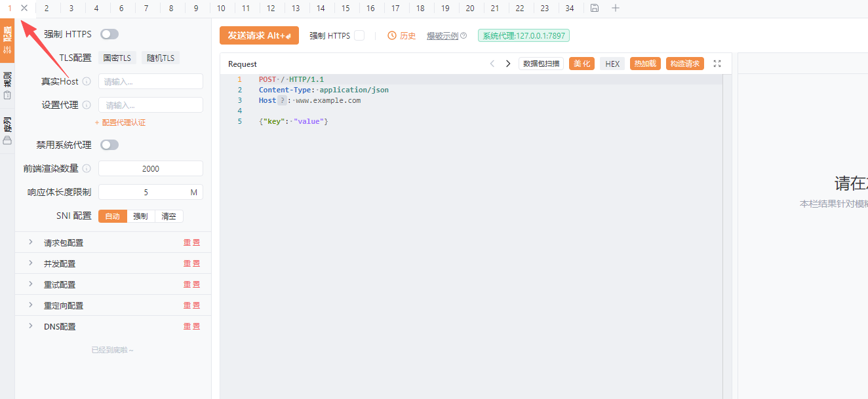This screenshot has width=868, height=399.
Task: Switch to tab 12
Action: click(x=271, y=8)
